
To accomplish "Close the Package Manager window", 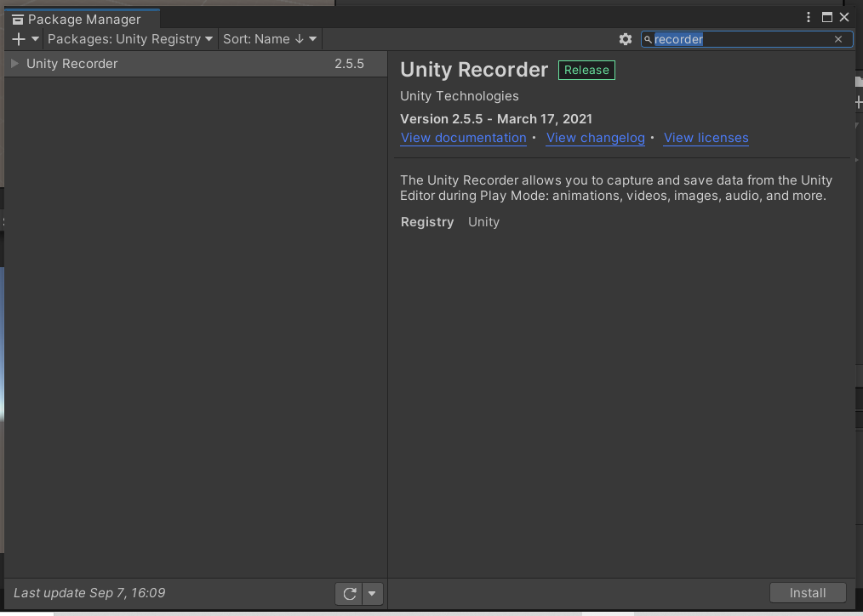I will click(844, 18).
